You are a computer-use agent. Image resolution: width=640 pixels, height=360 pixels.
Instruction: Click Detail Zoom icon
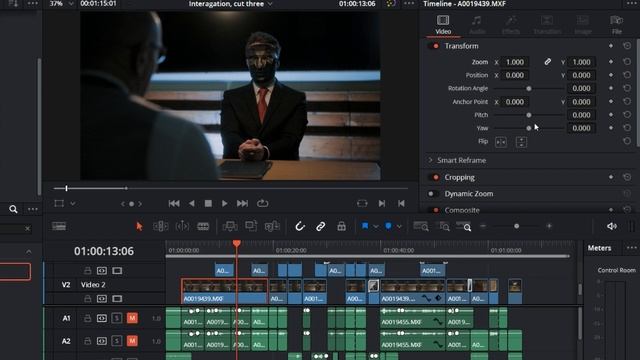(x=443, y=226)
